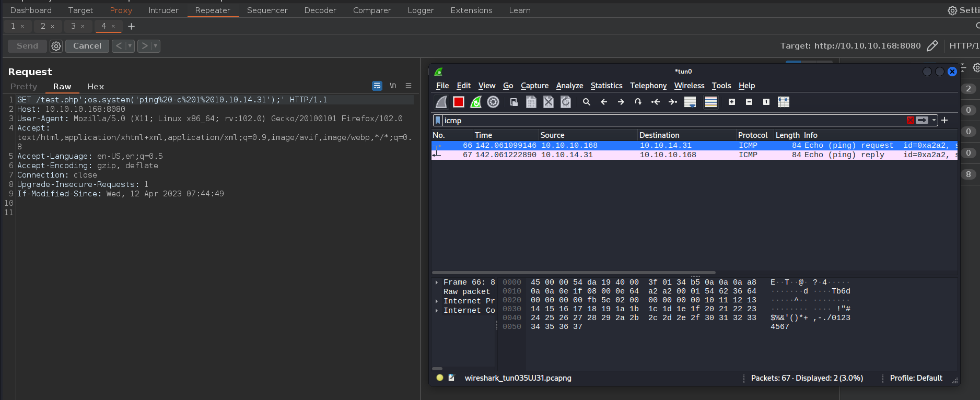
Task: Switch to the Pretty request view
Action: [x=24, y=87]
